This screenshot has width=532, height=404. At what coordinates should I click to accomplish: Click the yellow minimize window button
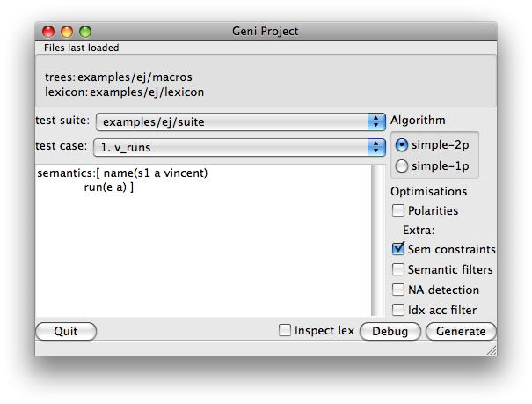67,32
